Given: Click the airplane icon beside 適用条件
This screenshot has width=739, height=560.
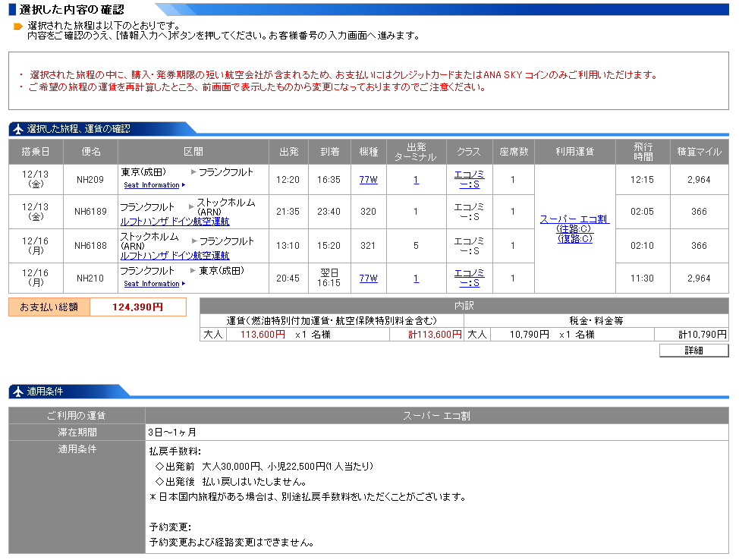Looking at the screenshot, I should (18, 392).
